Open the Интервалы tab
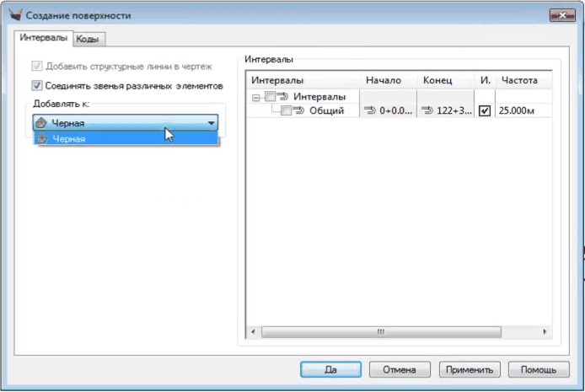Viewport: 585px width, 392px height. tap(44, 38)
